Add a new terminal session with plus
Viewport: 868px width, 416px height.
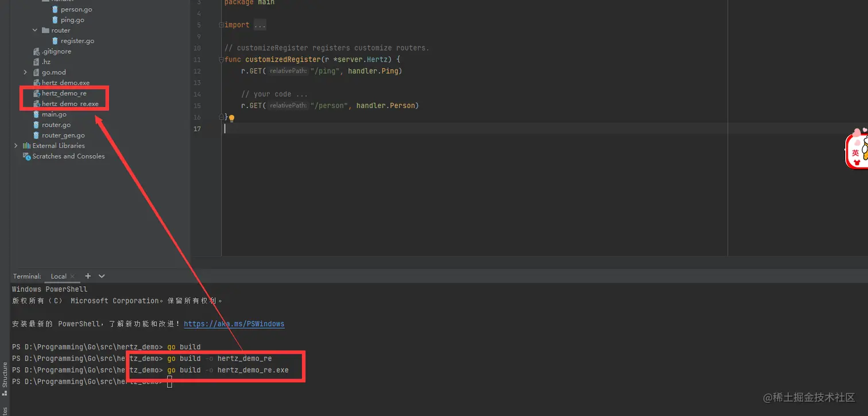pos(88,276)
